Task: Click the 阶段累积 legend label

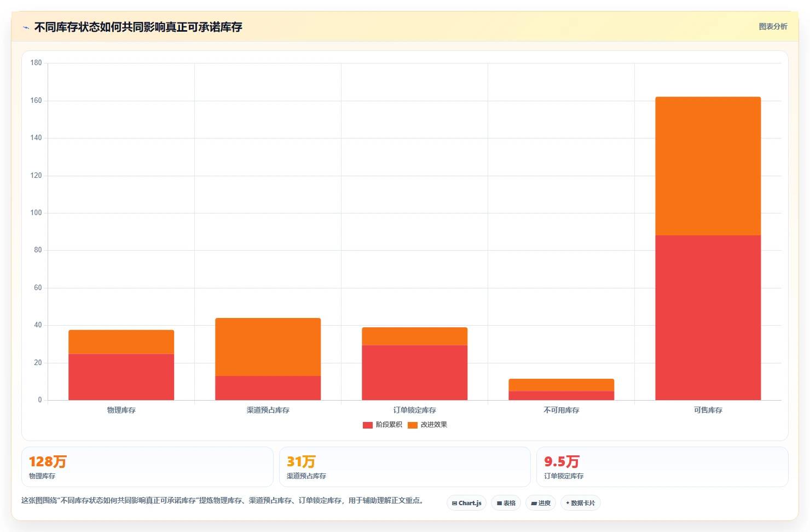Action: 389,425
